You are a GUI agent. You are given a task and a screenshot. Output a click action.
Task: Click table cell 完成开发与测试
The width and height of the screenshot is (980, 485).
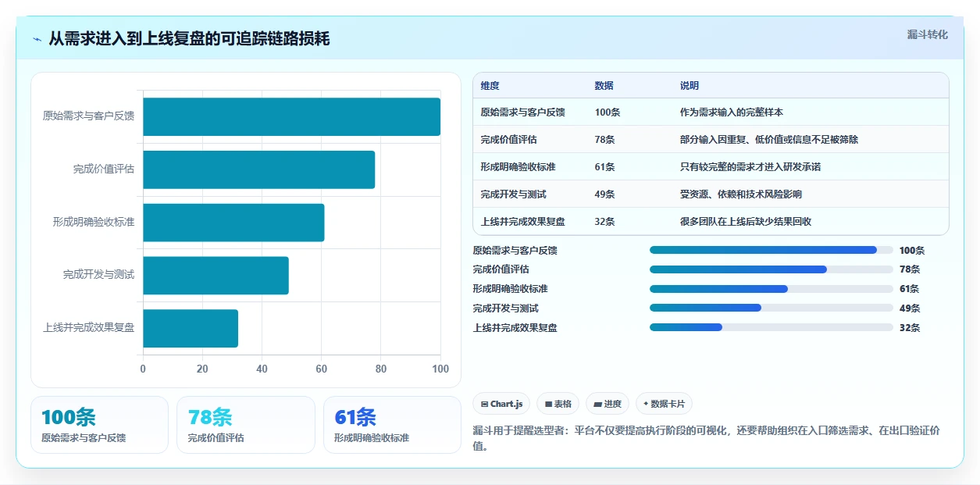click(513, 194)
